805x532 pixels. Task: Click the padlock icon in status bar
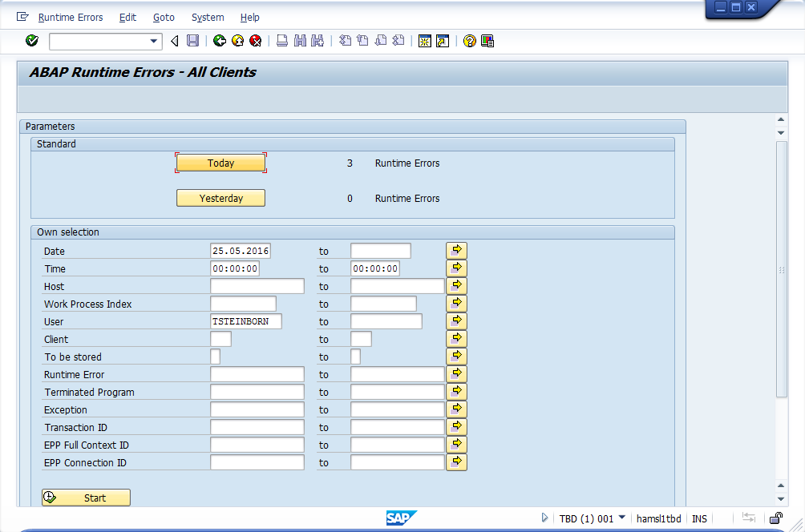tap(776, 518)
